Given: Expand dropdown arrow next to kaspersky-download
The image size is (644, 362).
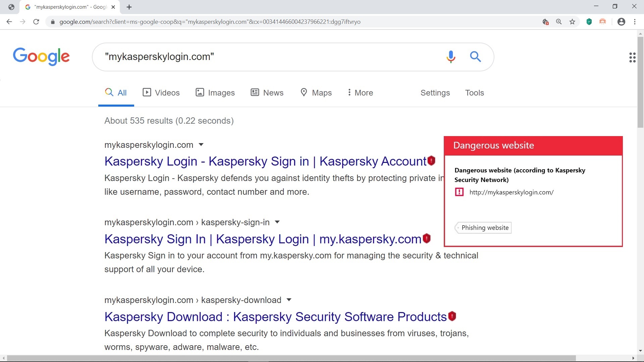Looking at the screenshot, I should tap(289, 300).
